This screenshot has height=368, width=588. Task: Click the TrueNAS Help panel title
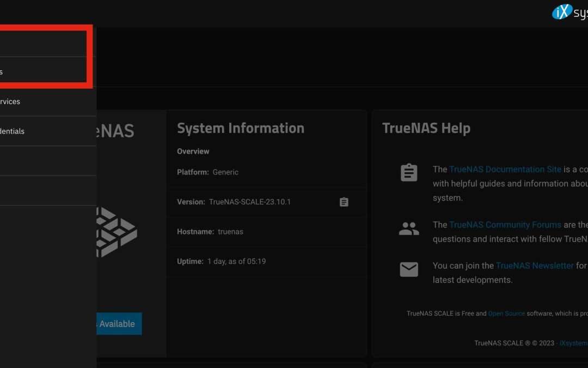tap(426, 128)
